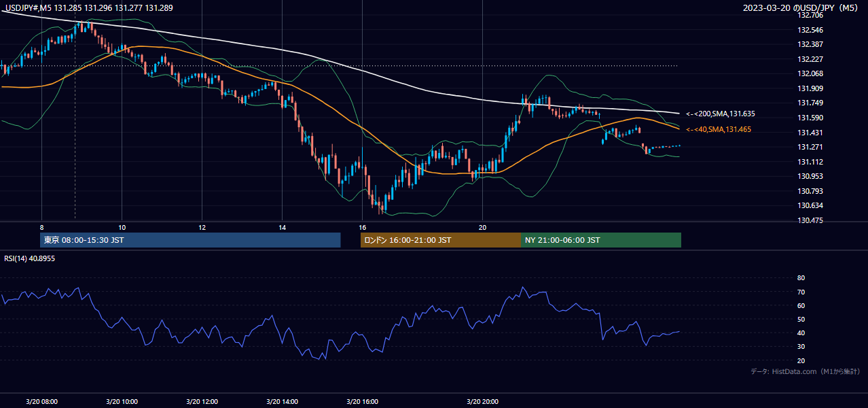Click RSI scale level 50
This screenshot has height=408, width=868.
pos(801,319)
